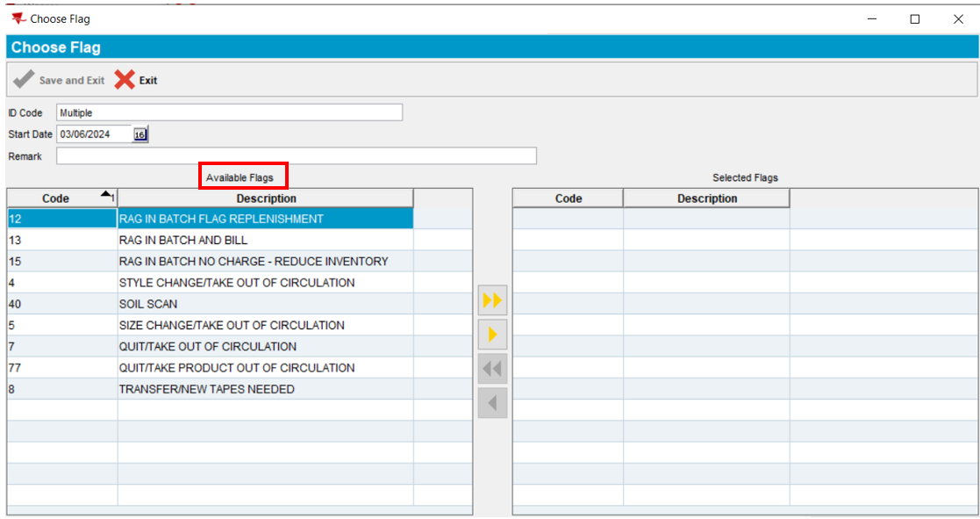Sort Available Flags by Description header
The height and width of the screenshot is (519, 980).
[x=266, y=198]
